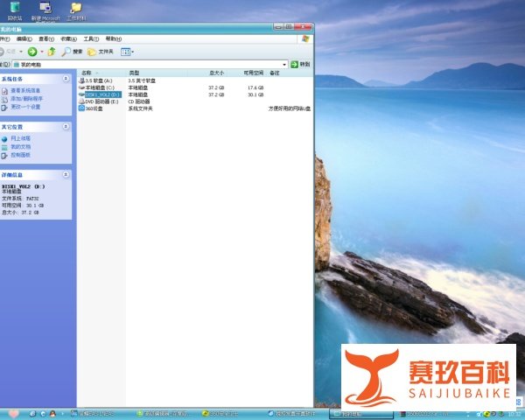The width and height of the screenshot is (525, 420).
Task: Toggle the Folders (文件夹) pane button
Action: [101, 52]
